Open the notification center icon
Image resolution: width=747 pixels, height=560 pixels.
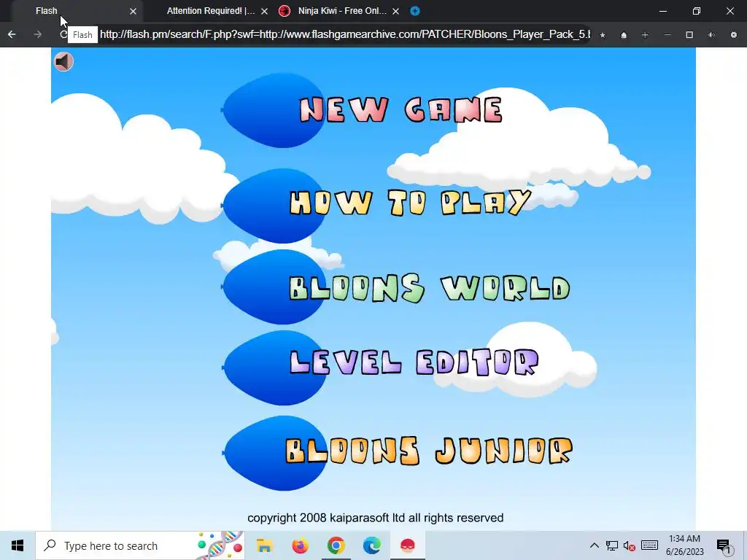pos(724,545)
